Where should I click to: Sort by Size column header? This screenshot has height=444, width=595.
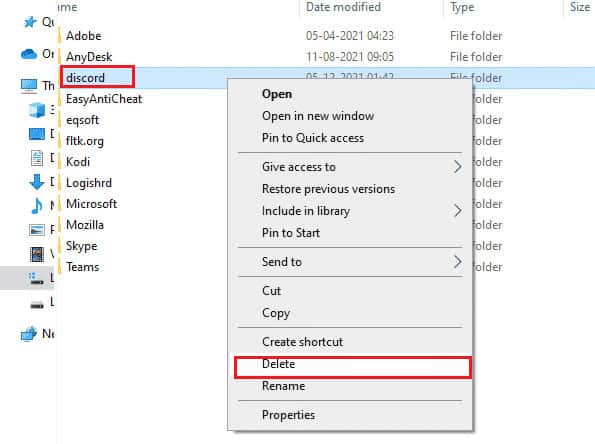click(x=580, y=7)
